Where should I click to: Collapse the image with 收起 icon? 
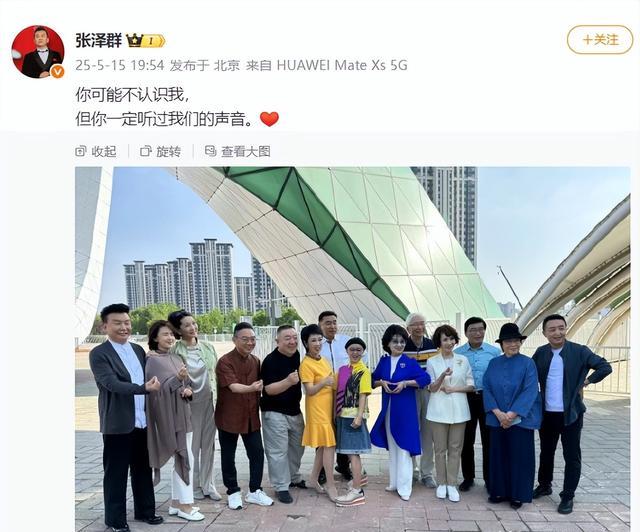(80, 151)
